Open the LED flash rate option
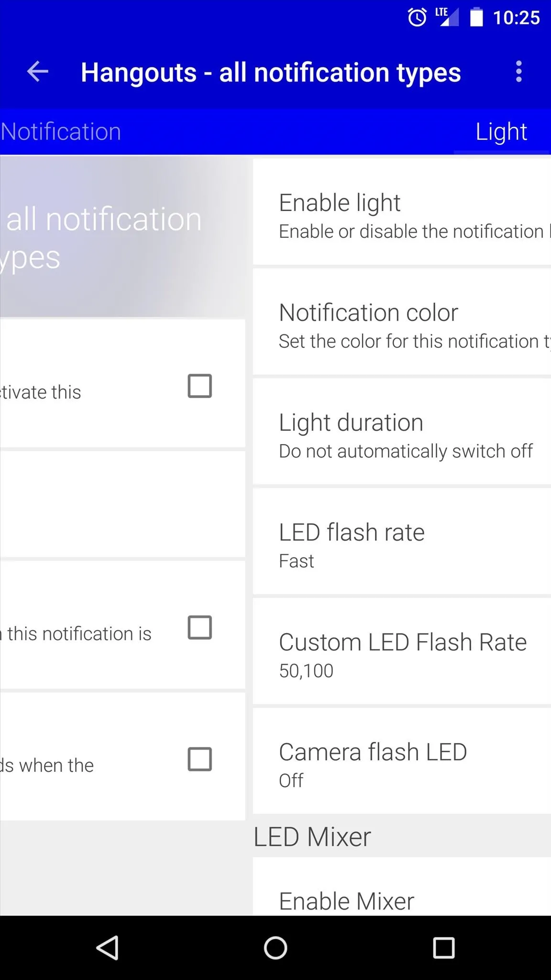Screen dimensions: 551x980 point(402,542)
